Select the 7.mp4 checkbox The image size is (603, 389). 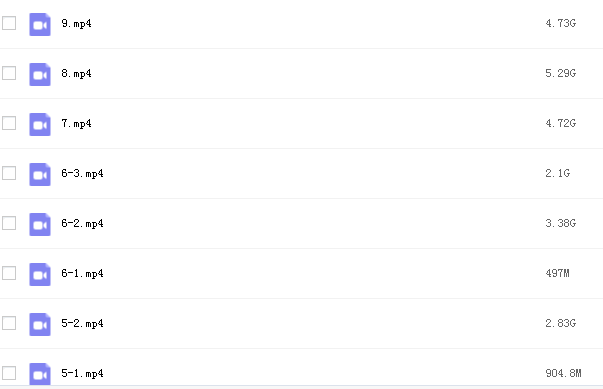[x=9, y=123]
